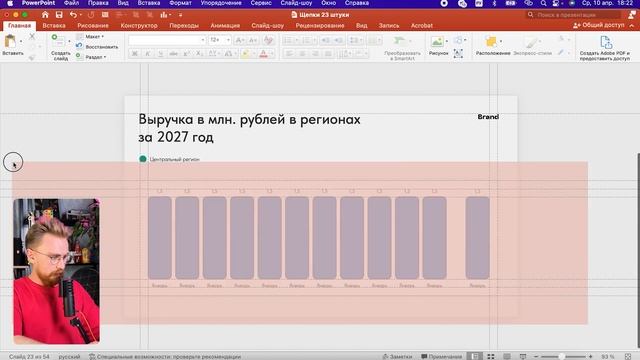
Task: Click the Home icon in the title bar
Action: [45, 15]
